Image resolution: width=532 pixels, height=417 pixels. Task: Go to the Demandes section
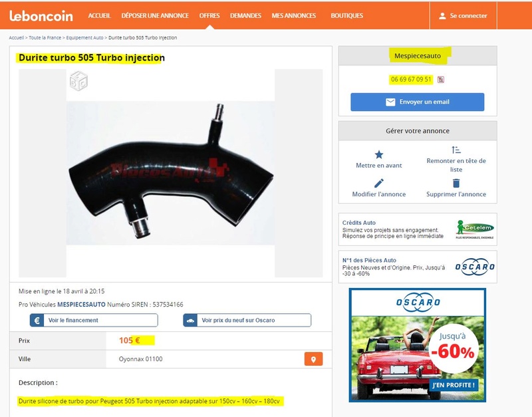[x=245, y=15]
